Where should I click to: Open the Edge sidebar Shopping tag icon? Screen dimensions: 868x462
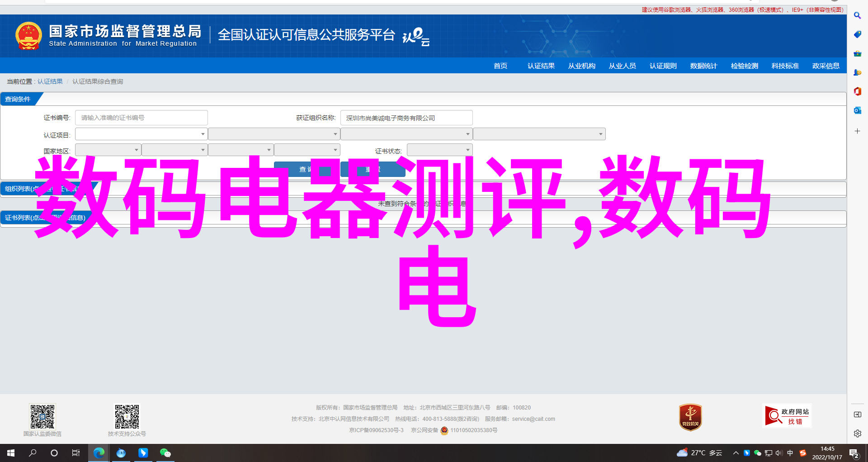point(857,34)
